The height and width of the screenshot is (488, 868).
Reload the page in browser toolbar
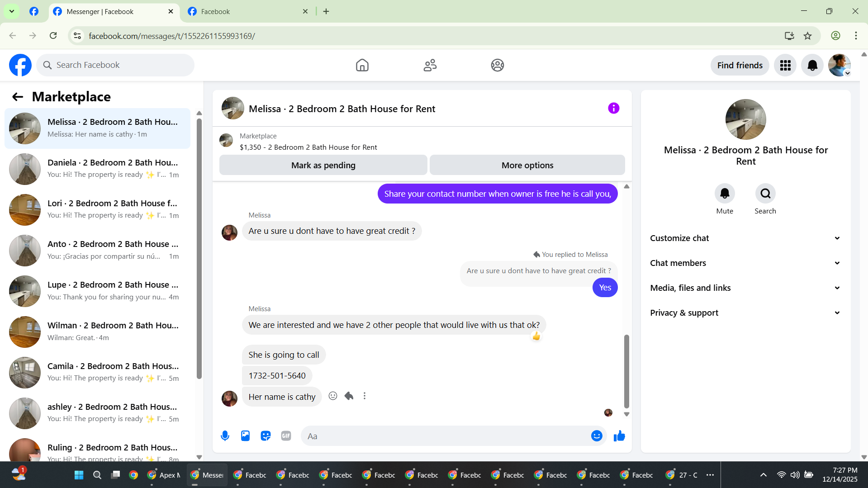click(53, 36)
